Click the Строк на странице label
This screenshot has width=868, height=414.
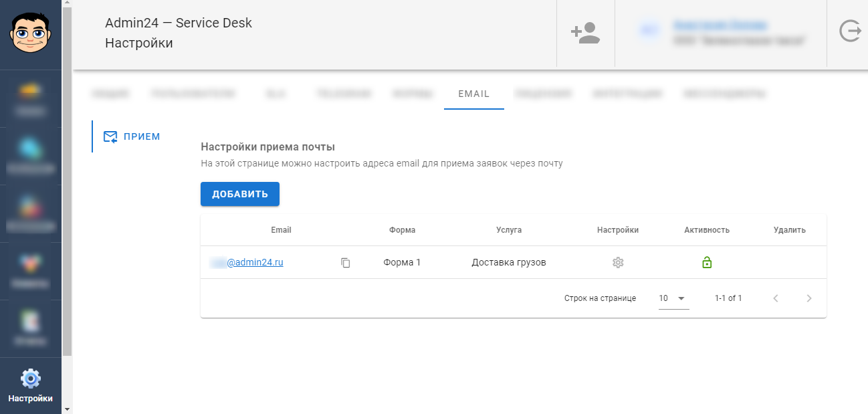pyautogui.click(x=600, y=298)
